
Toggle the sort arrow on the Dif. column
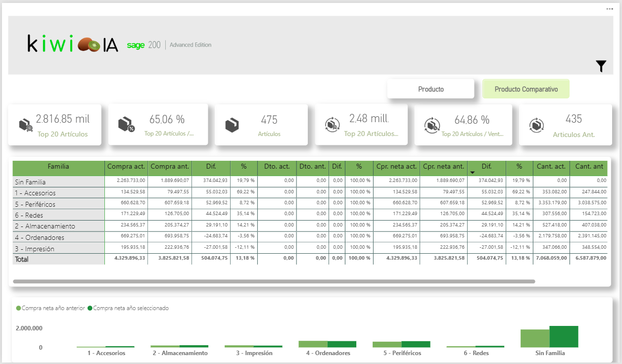point(473,172)
